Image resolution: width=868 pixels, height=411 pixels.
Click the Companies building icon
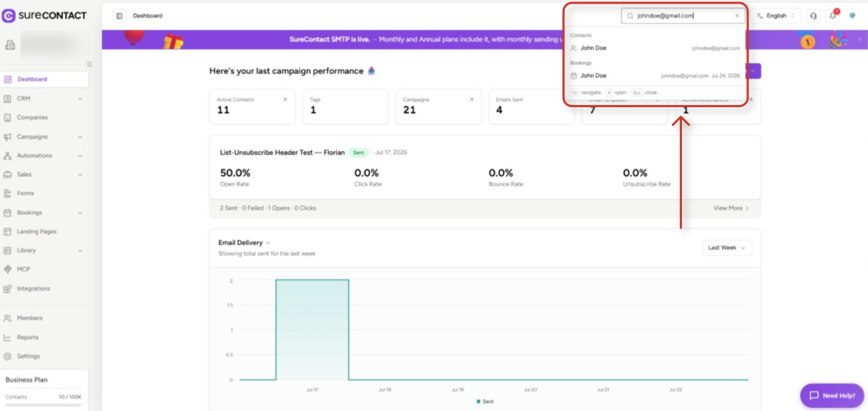point(8,117)
